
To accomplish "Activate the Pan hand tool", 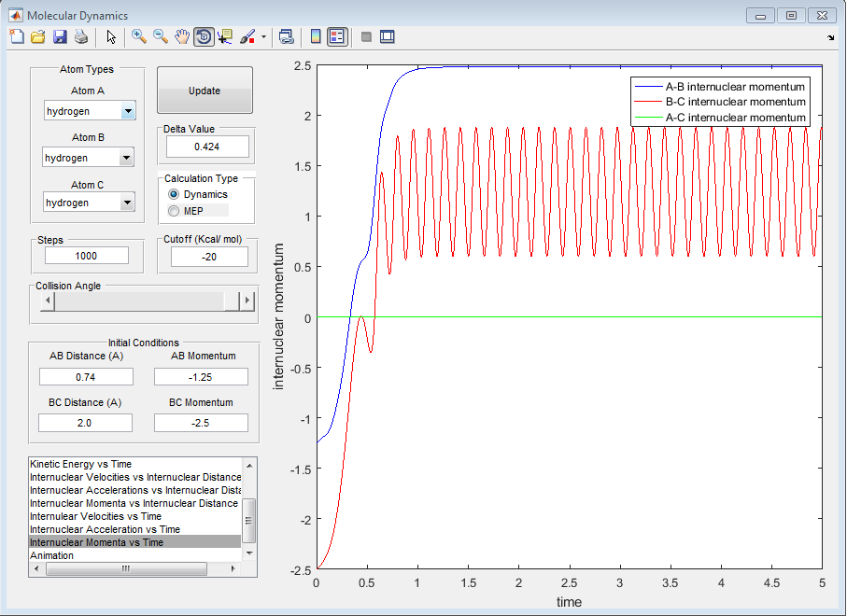I will click(x=182, y=36).
